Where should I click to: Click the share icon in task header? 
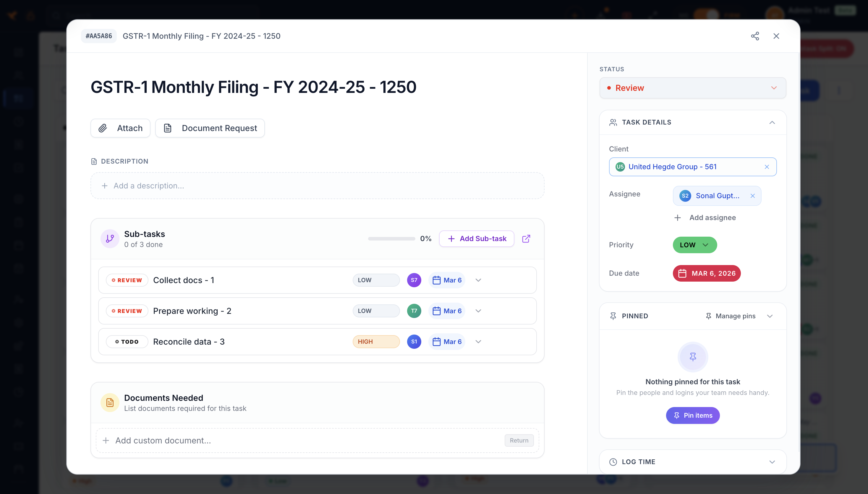(x=755, y=36)
